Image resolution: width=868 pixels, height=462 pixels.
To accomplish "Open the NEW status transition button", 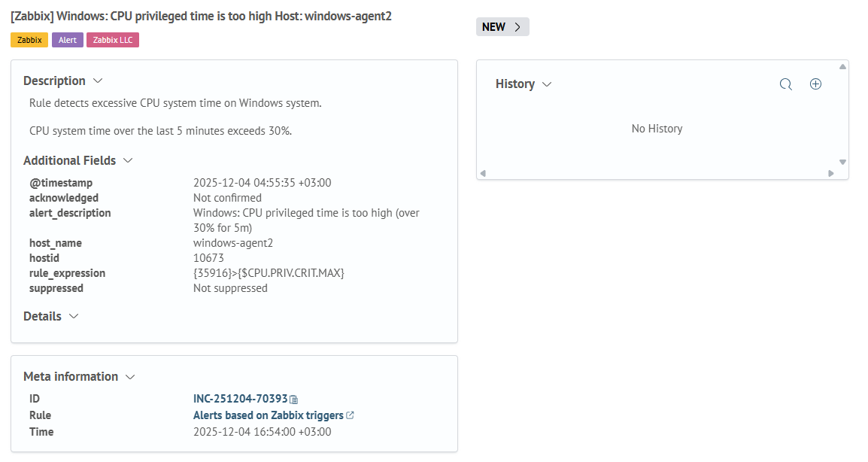I will click(x=502, y=27).
